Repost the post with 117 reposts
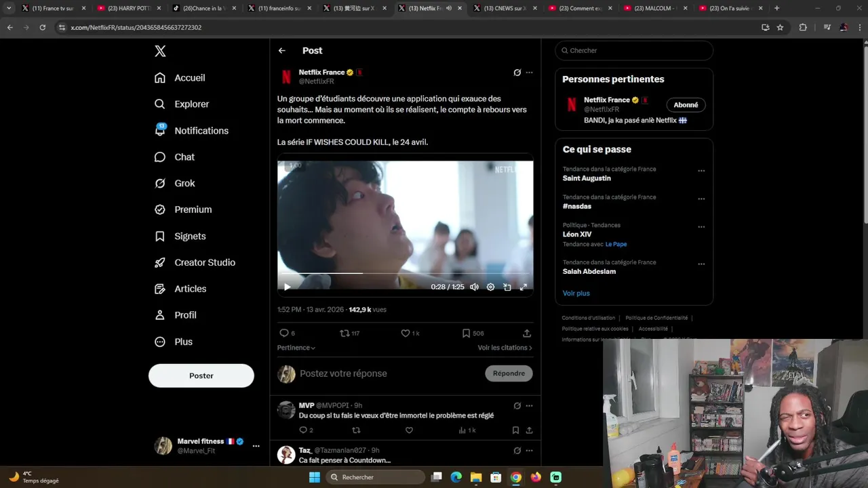 (x=349, y=333)
